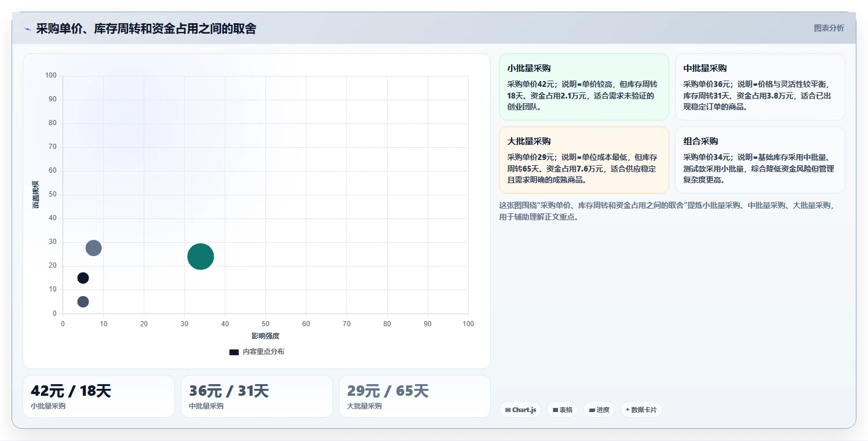Click the 29元 / 65天 stat value

tap(388, 391)
